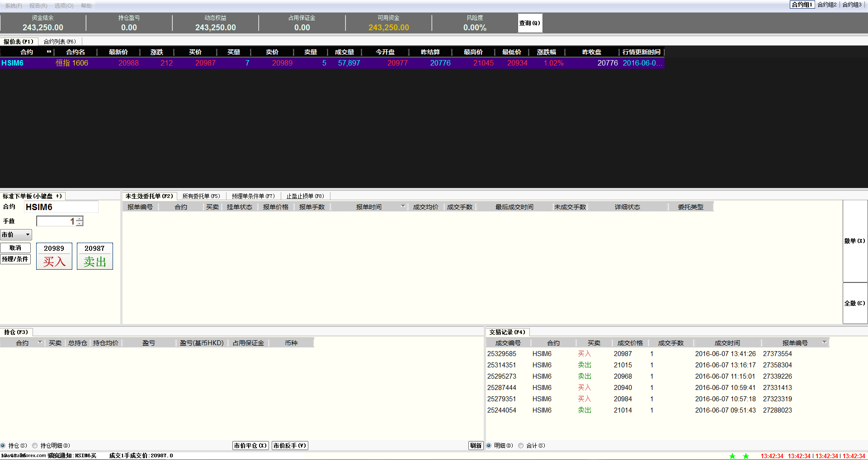Click the first green star status icon
This screenshot has width=868, height=460.
(732, 456)
